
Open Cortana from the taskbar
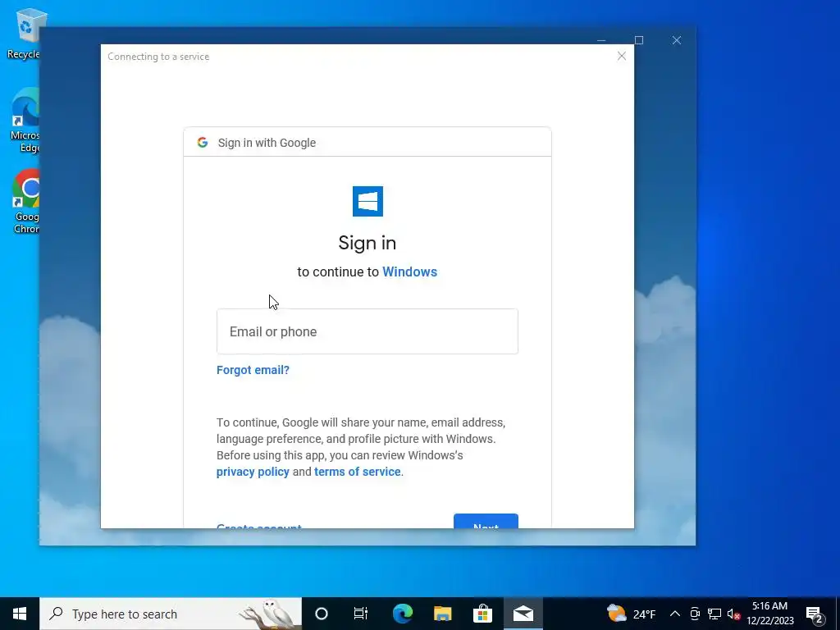pyautogui.click(x=322, y=614)
